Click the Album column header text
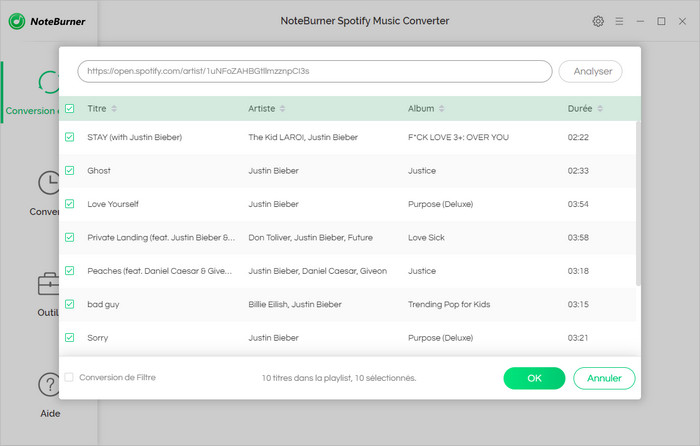 coord(421,108)
